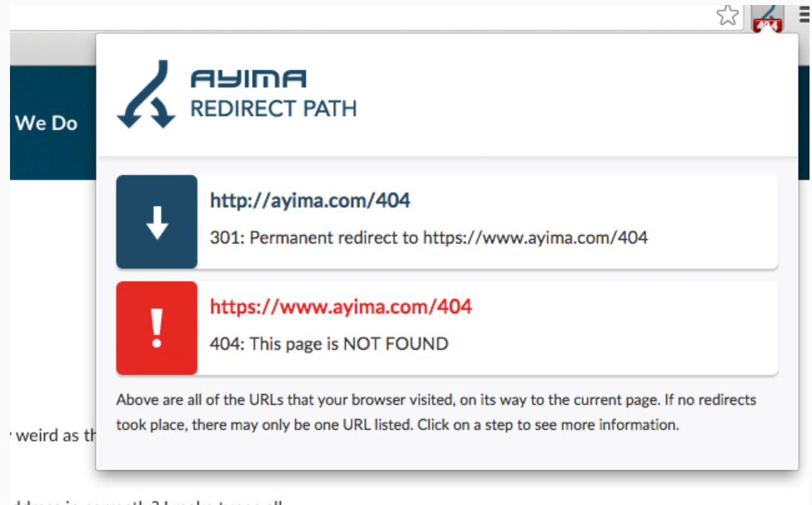This screenshot has width=812, height=505.
Task: Click the blue down-arrow redirect icon
Action: (157, 222)
